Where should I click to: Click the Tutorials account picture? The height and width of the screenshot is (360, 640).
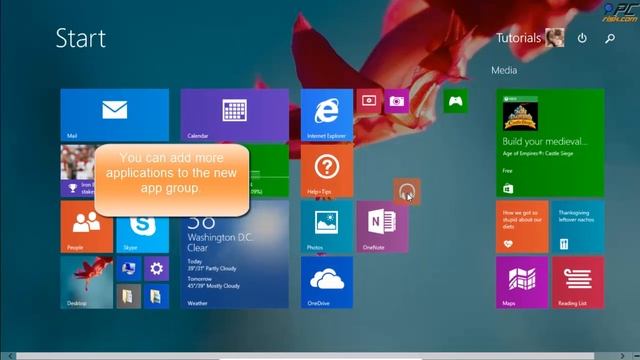(555, 38)
